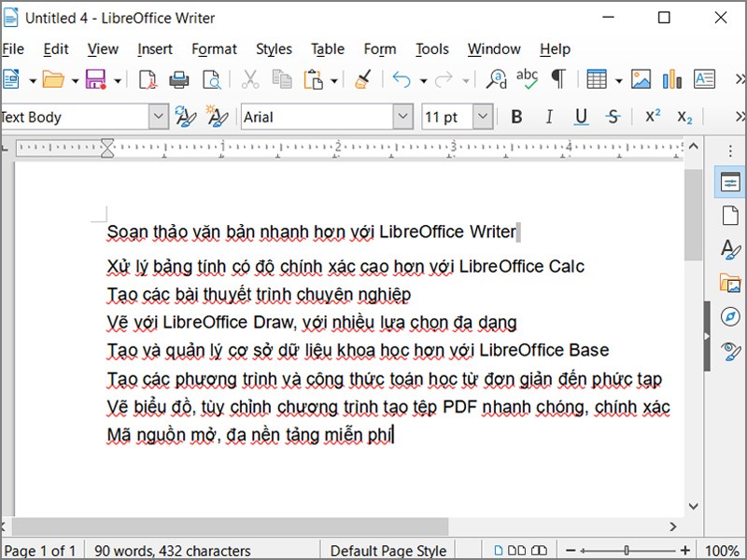The image size is (747, 560).
Task: Insert a chart into the document
Action: pos(671,79)
